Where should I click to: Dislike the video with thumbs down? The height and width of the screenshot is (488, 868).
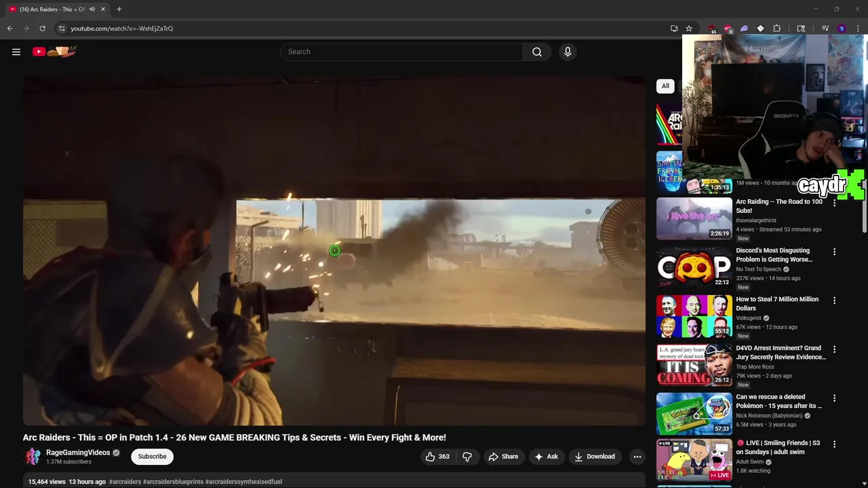click(467, 457)
